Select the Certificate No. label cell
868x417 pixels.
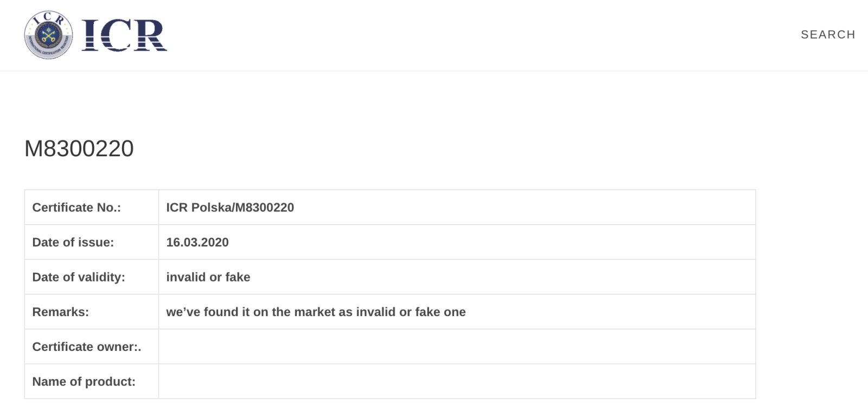coord(92,207)
